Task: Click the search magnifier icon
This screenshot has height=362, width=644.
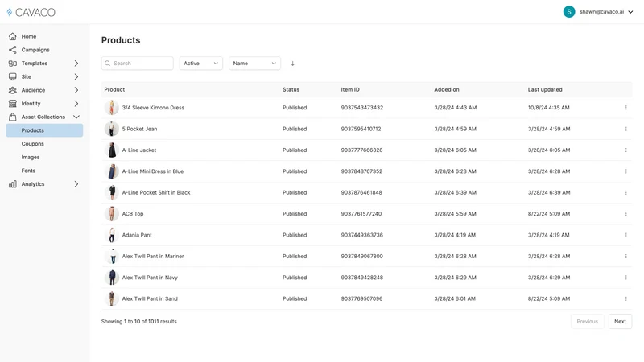Action: 108,64
